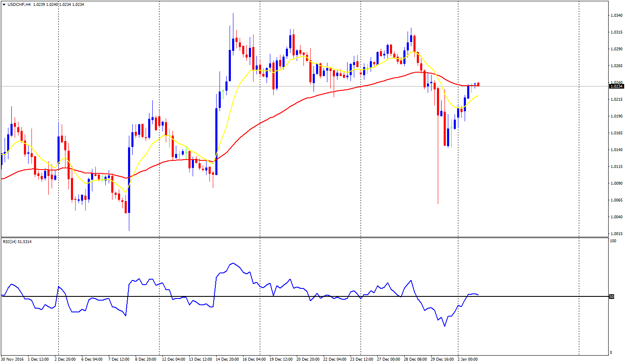Open the chart menu triangle beside USDCHF,H4
Viewport: 625px width, 364px height.
click(4, 5)
